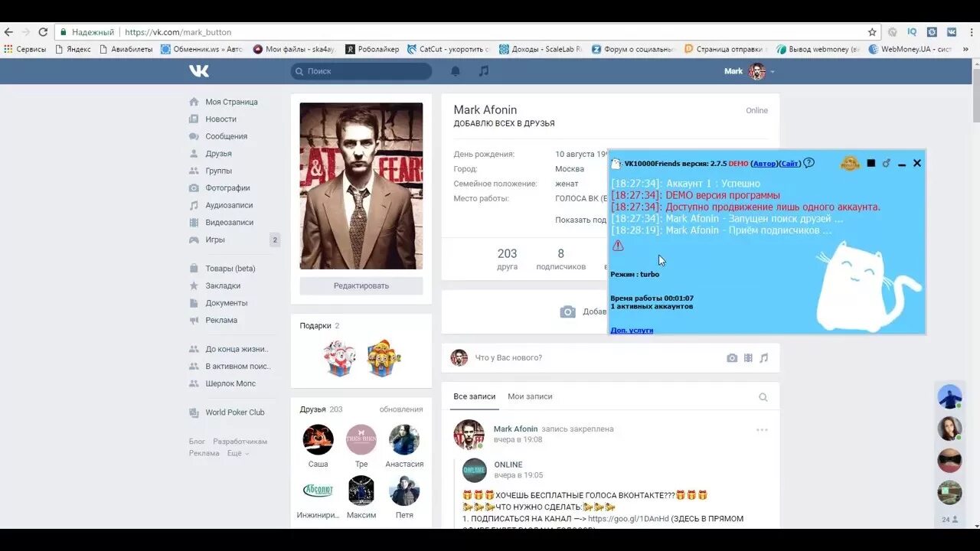The height and width of the screenshot is (551, 980).
Task: Open Закладки in sidebar
Action: tap(224, 285)
